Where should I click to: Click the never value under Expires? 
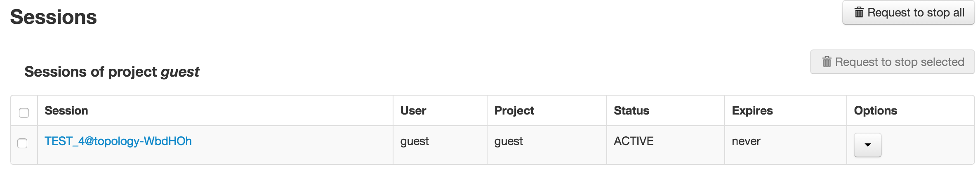click(746, 141)
